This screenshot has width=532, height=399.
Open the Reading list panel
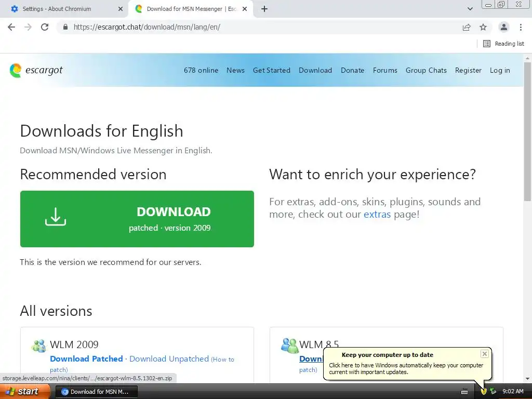click(503, 44)
